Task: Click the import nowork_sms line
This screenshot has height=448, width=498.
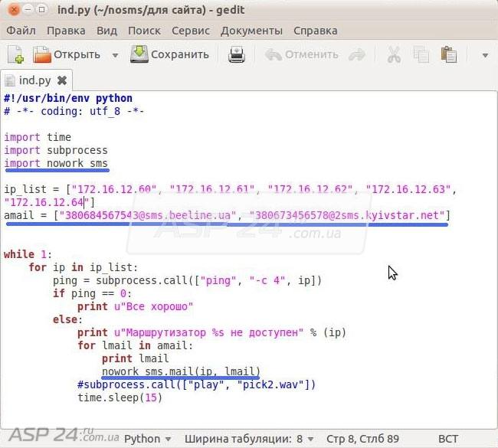Action: (x=56, y=164)
